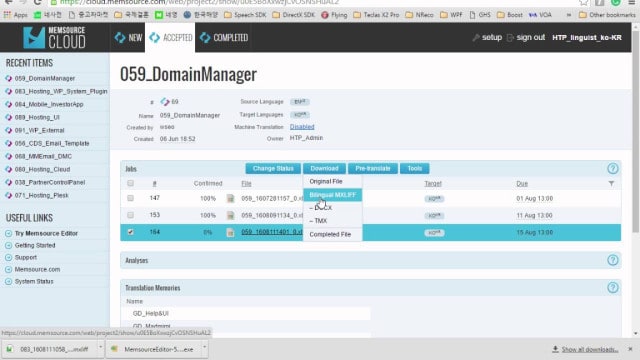The height and width of the screenshot is (360, 640).
Task: Click file icon in job 147 row
Action: 231,198
